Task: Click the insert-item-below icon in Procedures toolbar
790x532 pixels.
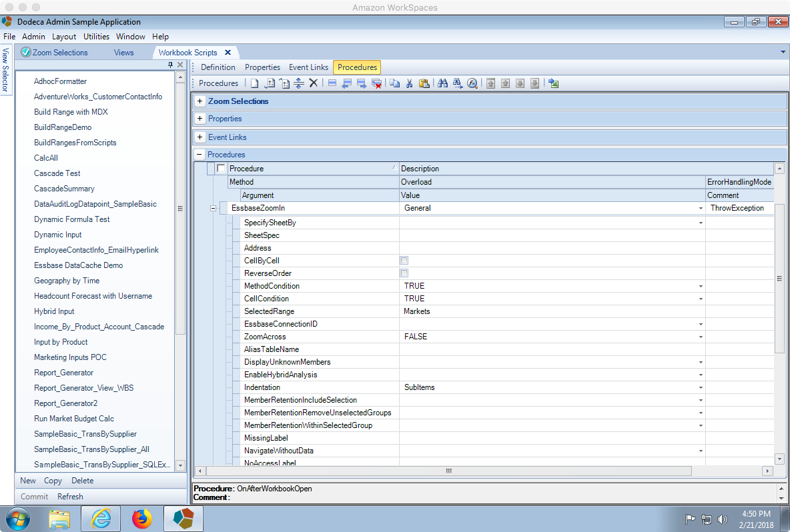Action: [270, 83]
